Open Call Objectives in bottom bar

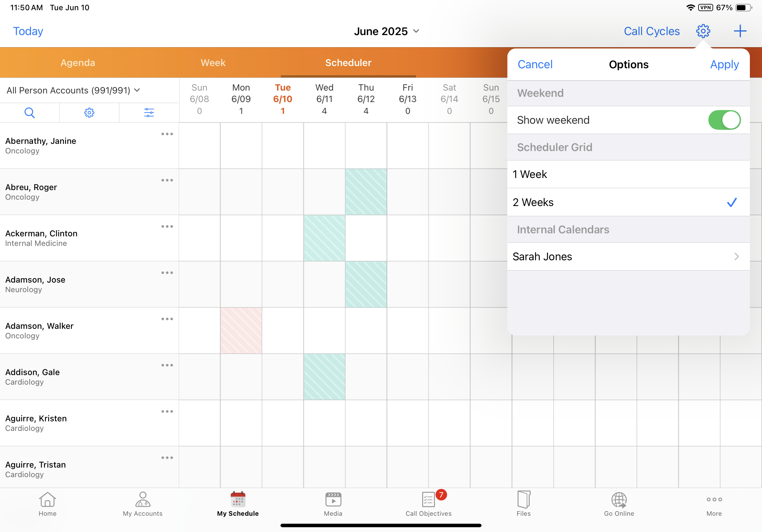tap(428, 504)
